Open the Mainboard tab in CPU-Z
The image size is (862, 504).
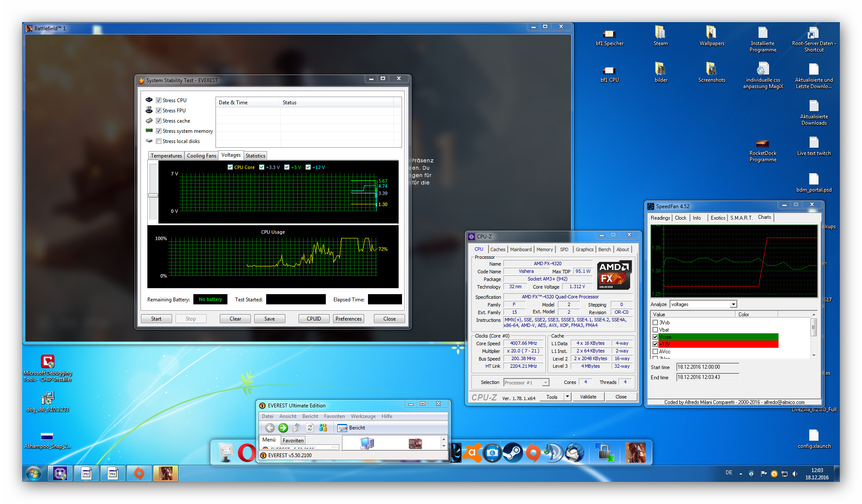pos(520,249)
